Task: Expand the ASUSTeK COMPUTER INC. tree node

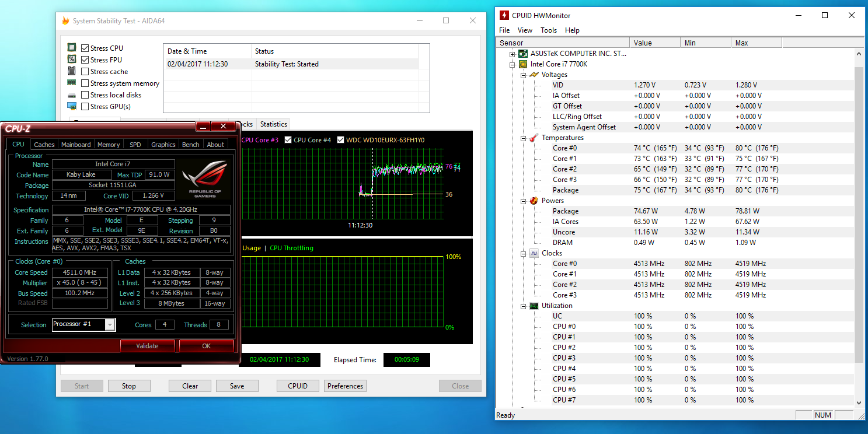Action: [x=513, y=54]
